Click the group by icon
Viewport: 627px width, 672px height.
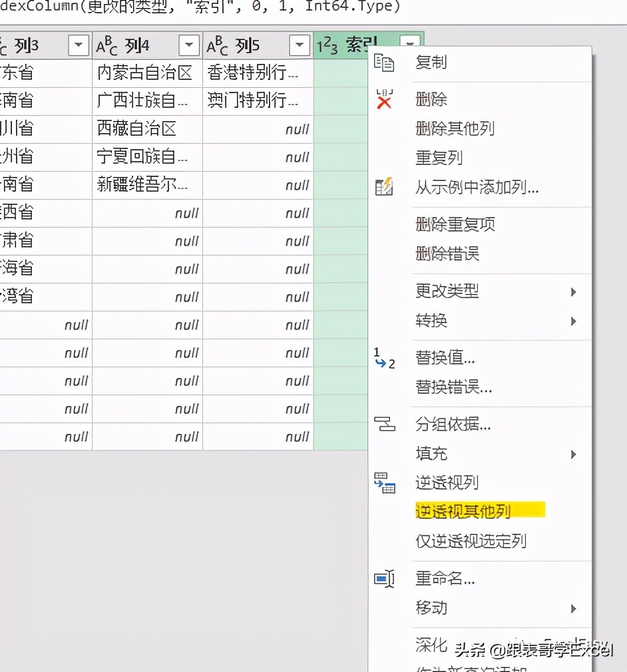(x=384, y=424)
